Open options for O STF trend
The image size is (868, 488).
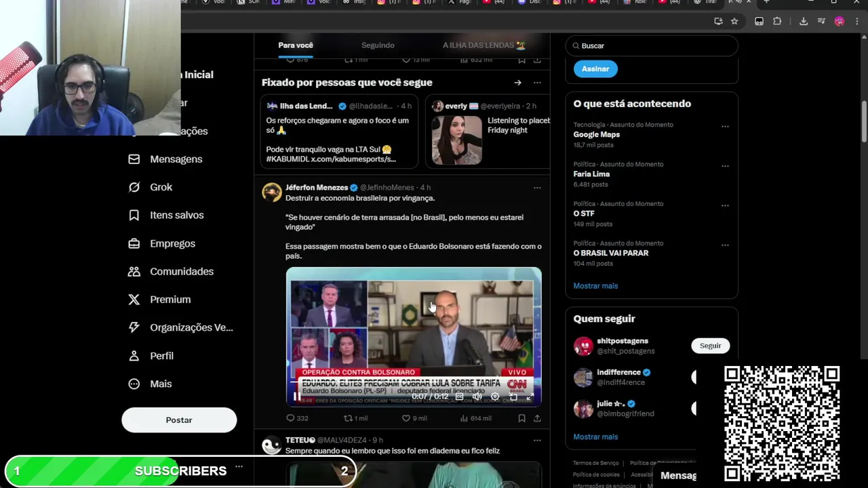[725, 205]
